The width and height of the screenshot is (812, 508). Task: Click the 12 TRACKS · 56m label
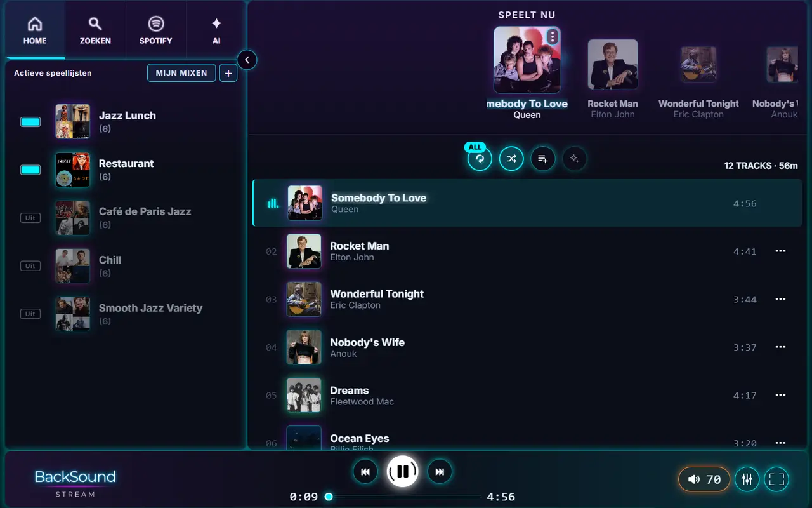pyautogui.click(x=761, y=166)
